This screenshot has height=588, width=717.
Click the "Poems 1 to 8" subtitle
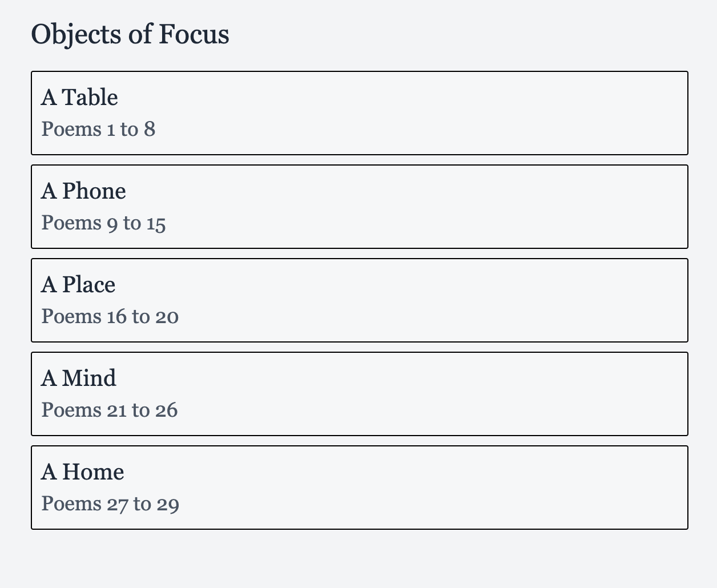[98, 130]
